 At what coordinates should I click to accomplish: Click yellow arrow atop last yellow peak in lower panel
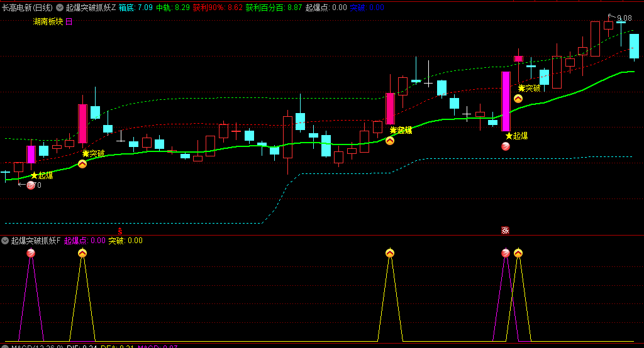(x=518, y=253)
